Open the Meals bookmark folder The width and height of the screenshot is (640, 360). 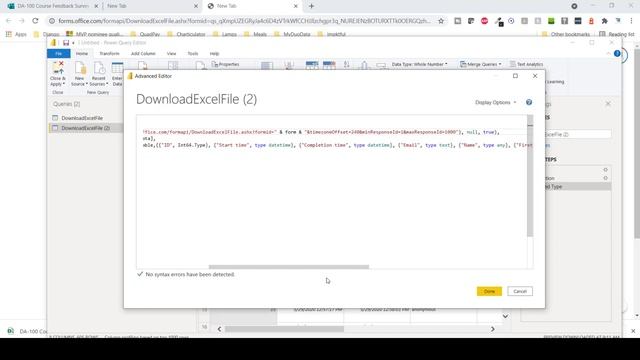[256, 34]
